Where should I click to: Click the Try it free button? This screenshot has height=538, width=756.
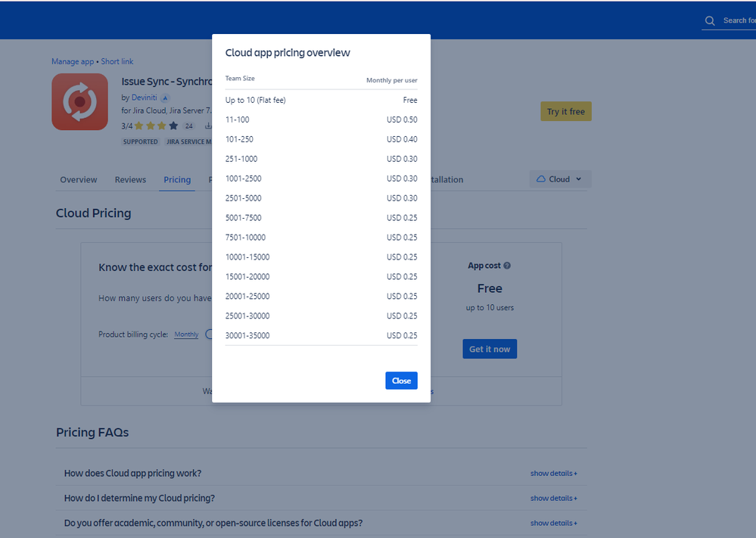point(565,111)
